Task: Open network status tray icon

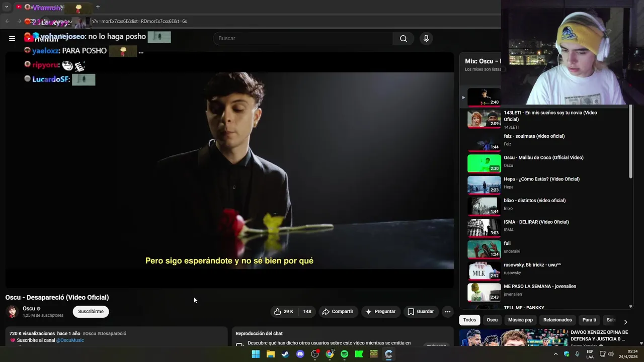Action: click(x=602, y=354)
